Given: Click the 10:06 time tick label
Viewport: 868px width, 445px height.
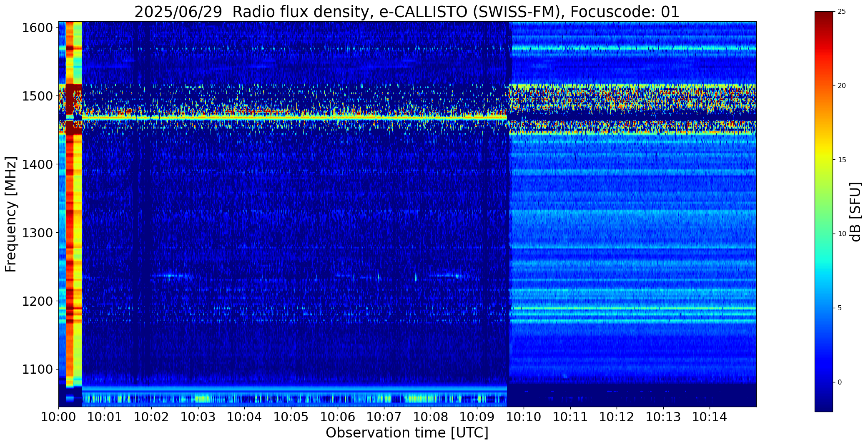Looking at the screenshot, I should (x=338, y=417).
